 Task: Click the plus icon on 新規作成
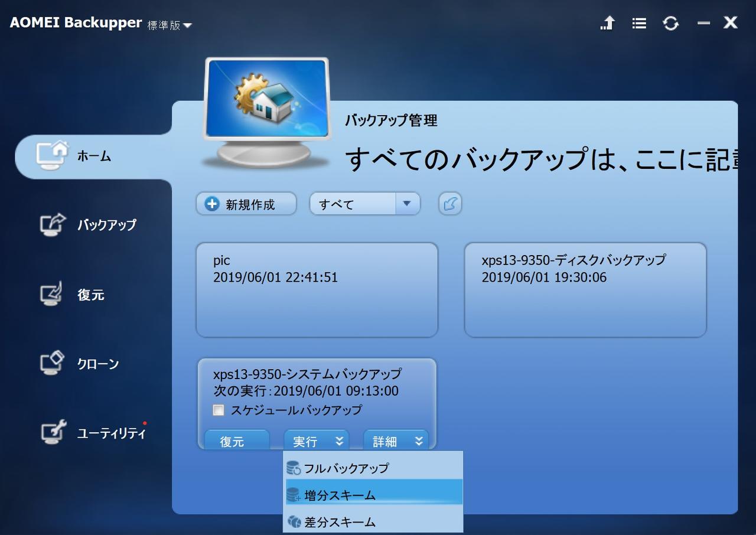pyautogui.click(x=211, y=204)
